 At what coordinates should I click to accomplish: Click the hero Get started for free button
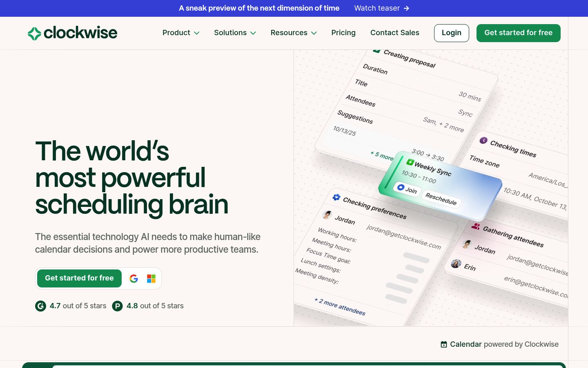point(79,278)
